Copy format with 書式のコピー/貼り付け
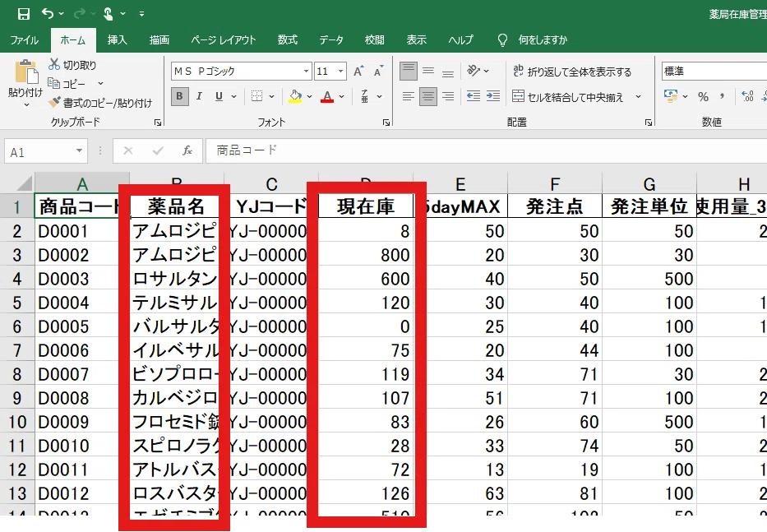Screen dimensions: 767x532 100,103
